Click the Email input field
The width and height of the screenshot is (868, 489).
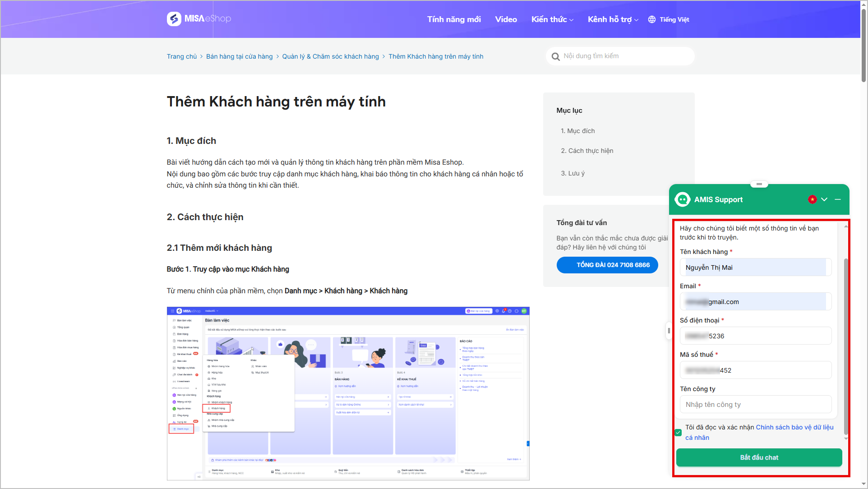click(756, 301)
